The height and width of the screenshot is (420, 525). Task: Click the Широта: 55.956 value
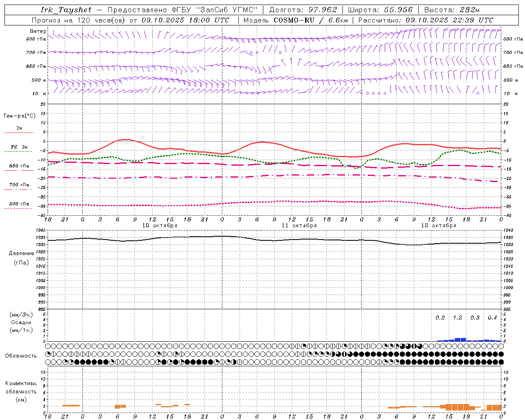tap(380, 10)
